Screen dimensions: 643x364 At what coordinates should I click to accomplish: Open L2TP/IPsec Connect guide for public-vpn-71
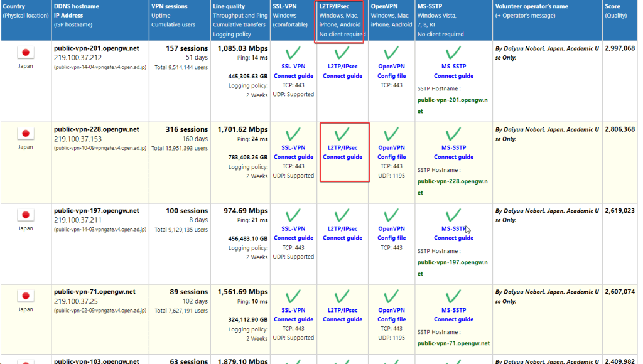click(342, 319)
